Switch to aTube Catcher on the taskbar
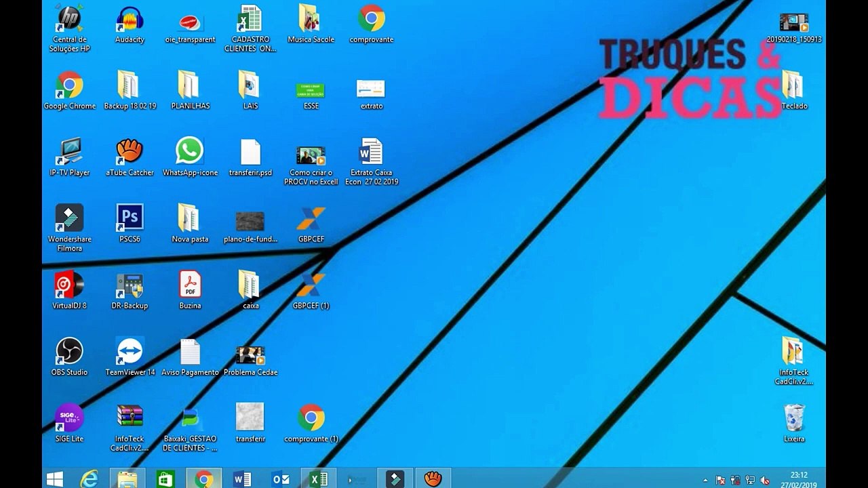The image size is (868, 488). (433, 479)
